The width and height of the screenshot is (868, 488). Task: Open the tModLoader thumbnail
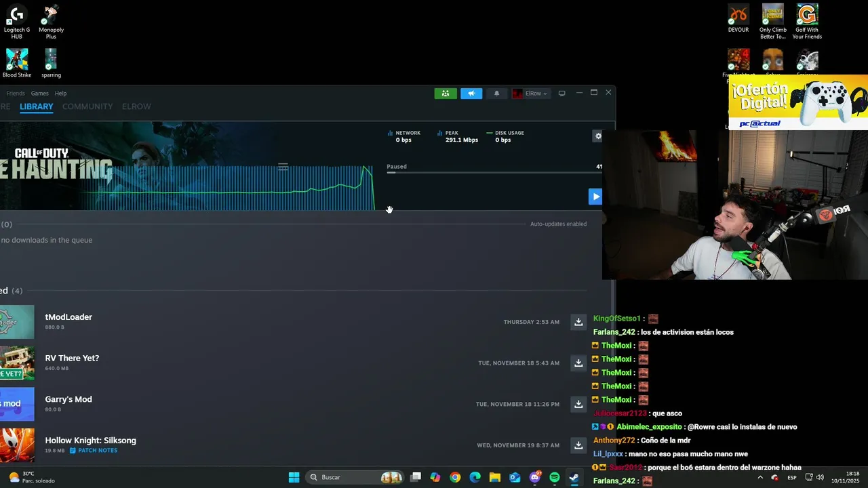pos(17,322)
